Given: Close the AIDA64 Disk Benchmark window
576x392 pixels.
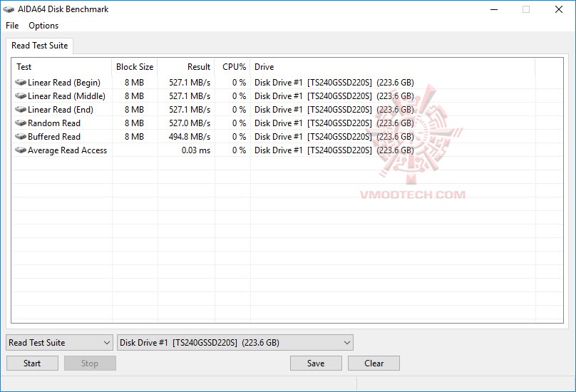Looking at the screenshot, I should point(559,9).
